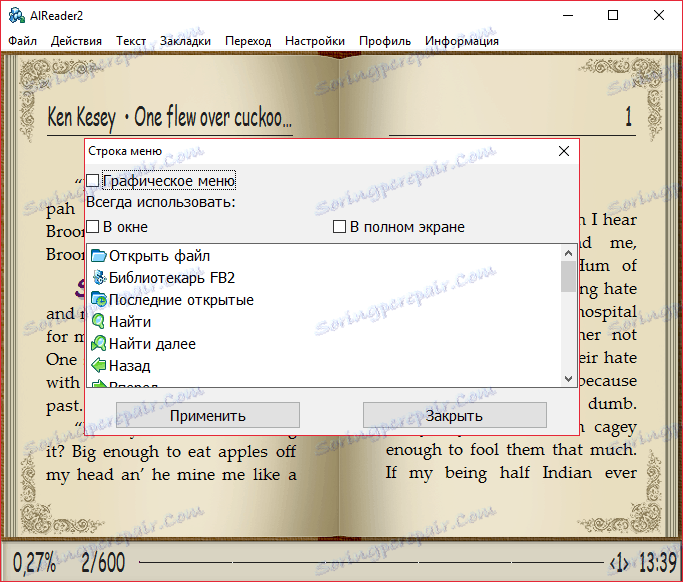683x582 pixels.
Task: Open the Информация menu
Action: pyautogui.click(x=462, y=41)
